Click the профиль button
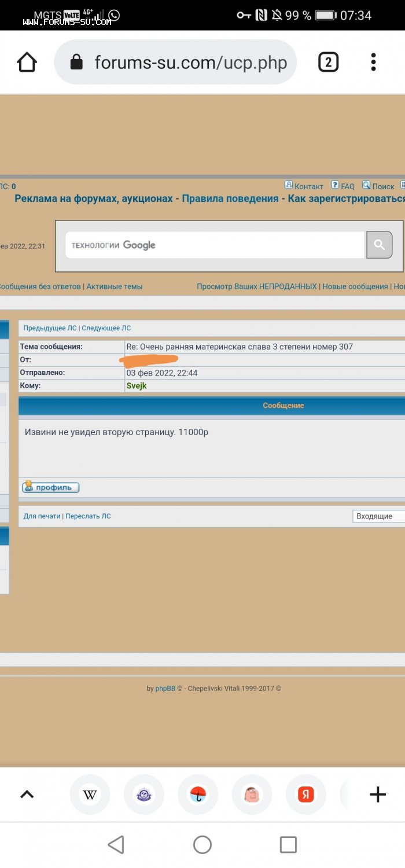405x868 pixels. [51, 487]
